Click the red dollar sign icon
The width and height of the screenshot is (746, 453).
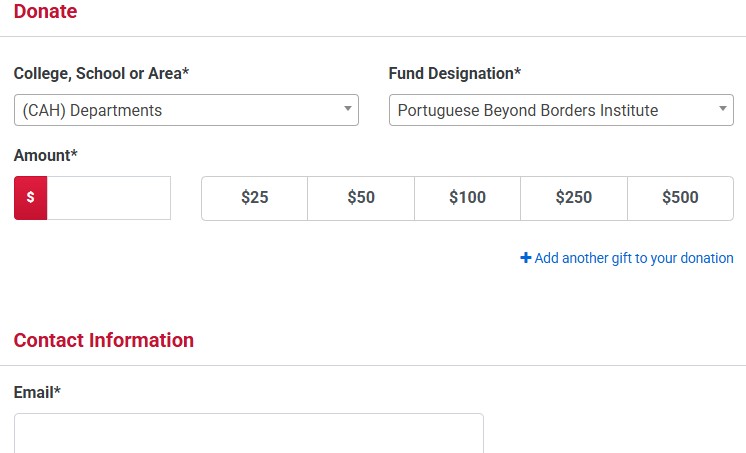click(30, 198)
